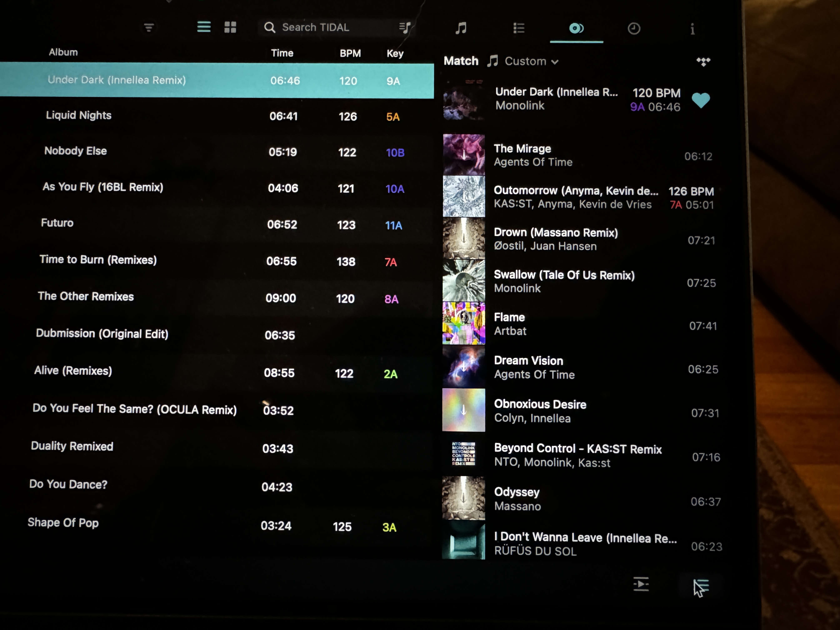The image size is (840, 630).
Task: Select the highlighted Under Dark (Innellea Remix) row
Action: (216, 80)
